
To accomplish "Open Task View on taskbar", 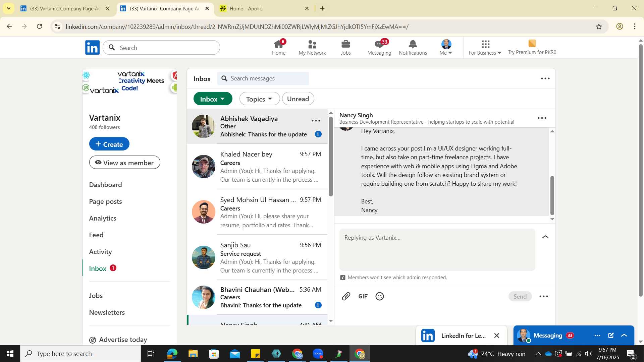I will point(151,354).
